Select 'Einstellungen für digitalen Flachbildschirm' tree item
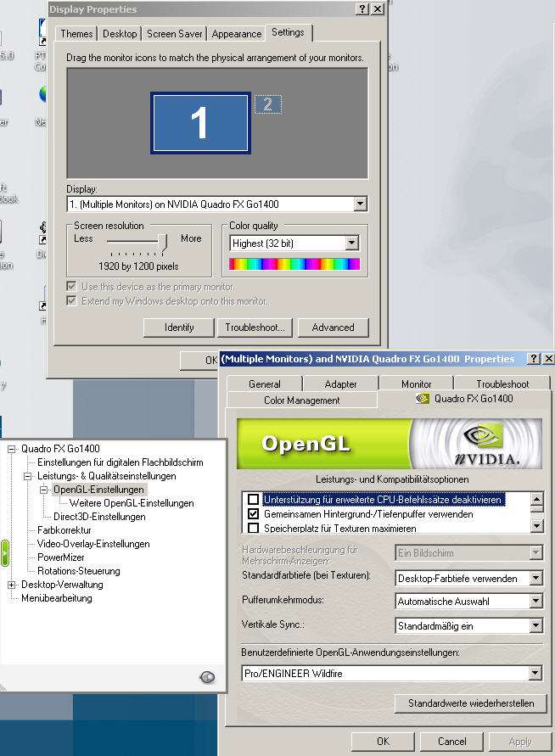This screenshot has height=756, width=555. click(x=120, y=462)
